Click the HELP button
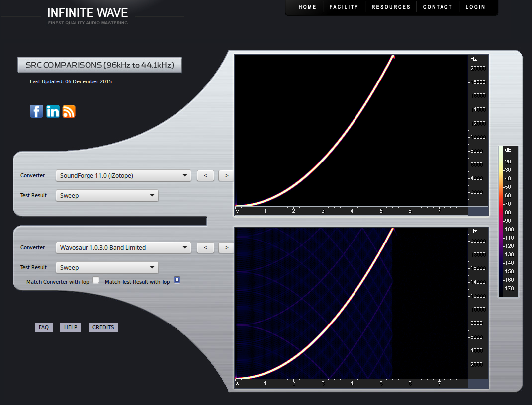Viewport: 532px width, 405px height. click(70, 327)
